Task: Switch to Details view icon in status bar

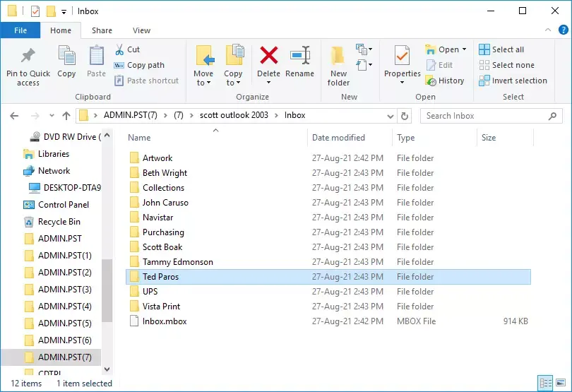Action: pos(545,383)
